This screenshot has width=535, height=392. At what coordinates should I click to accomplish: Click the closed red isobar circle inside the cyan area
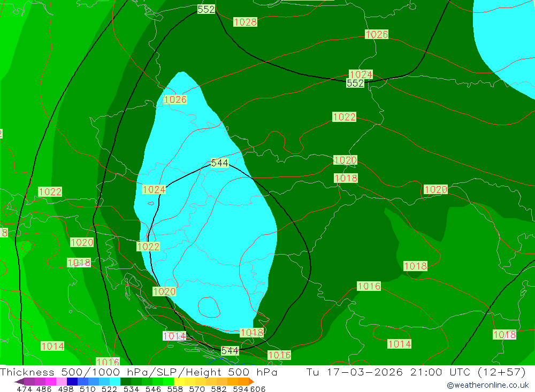(x=209, y=307)
